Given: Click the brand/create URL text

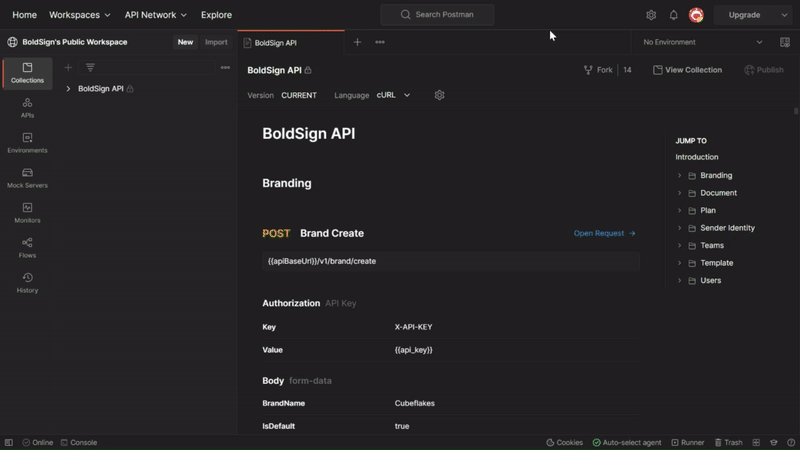Looking at the screenshot, I should point(322,261).
